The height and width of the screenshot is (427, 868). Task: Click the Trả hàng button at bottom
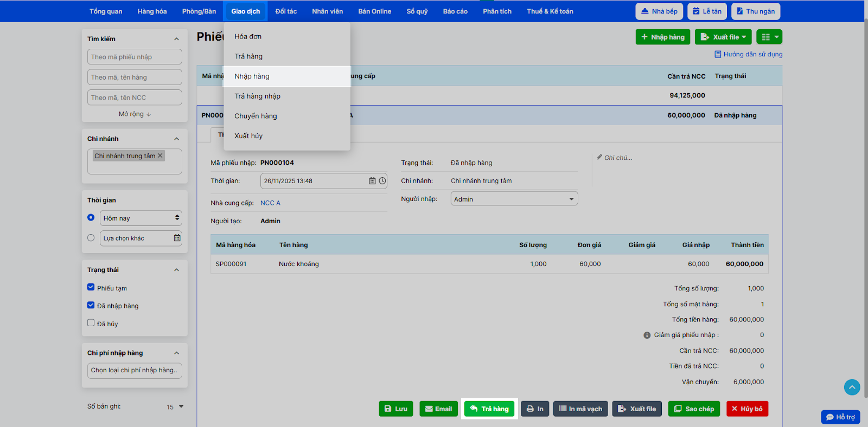(489, 409)
